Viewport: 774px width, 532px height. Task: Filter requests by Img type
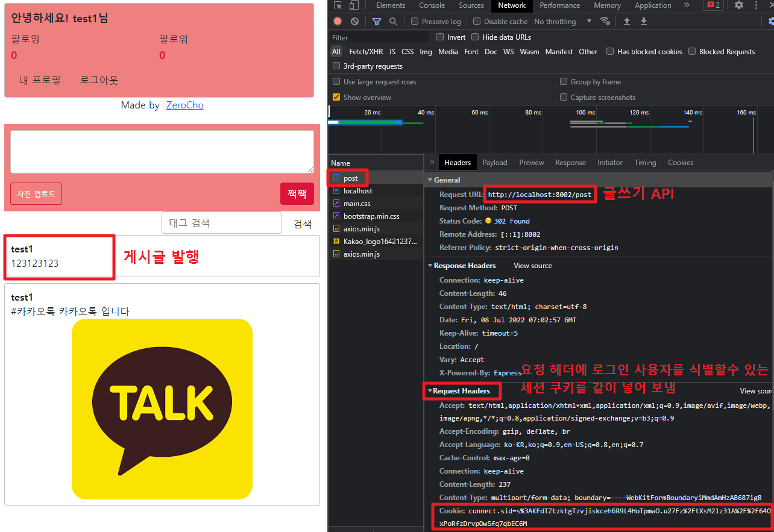426,51
